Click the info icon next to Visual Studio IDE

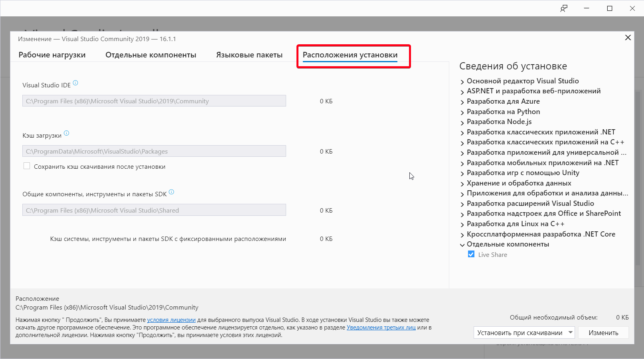(75, 83)
